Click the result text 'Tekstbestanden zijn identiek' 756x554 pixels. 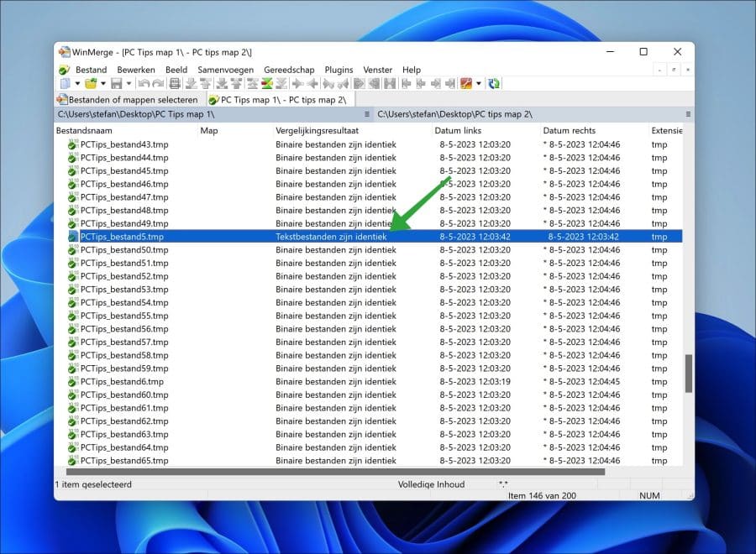(331, 237)
